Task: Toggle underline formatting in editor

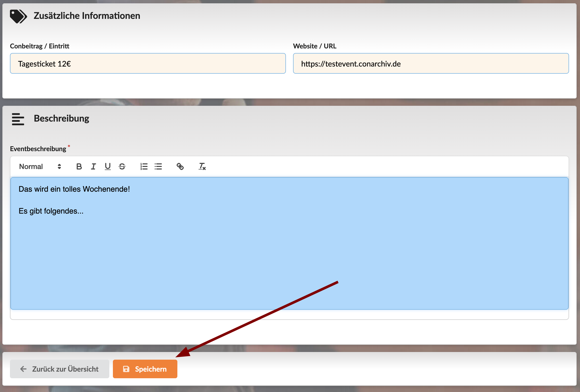Action: pyautogui.click(x=108, y=167)
